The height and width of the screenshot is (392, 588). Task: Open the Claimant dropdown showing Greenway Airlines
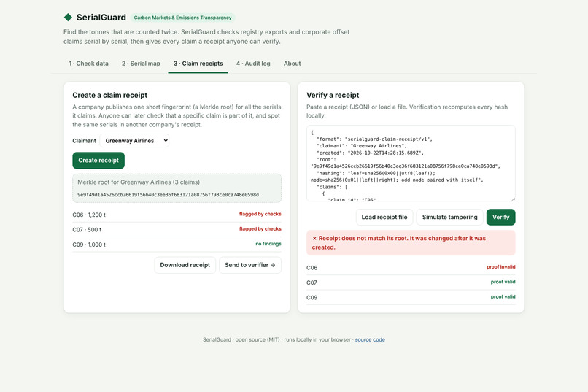point(134,141)
